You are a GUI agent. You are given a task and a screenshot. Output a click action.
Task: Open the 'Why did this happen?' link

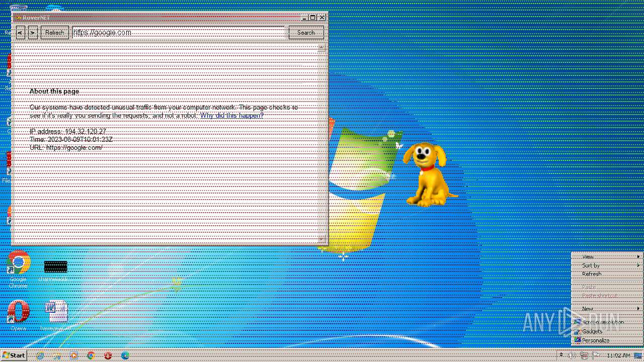(232, 116)
